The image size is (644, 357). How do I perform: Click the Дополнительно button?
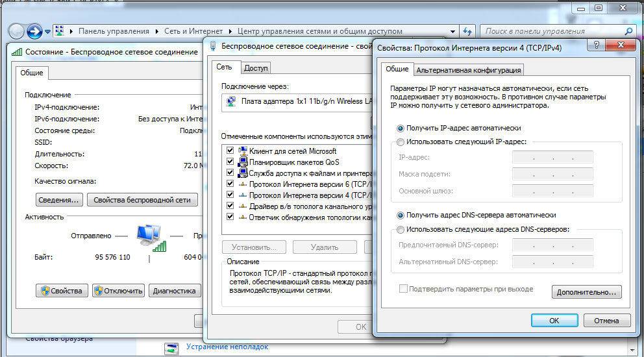click(x=586, y=292)
